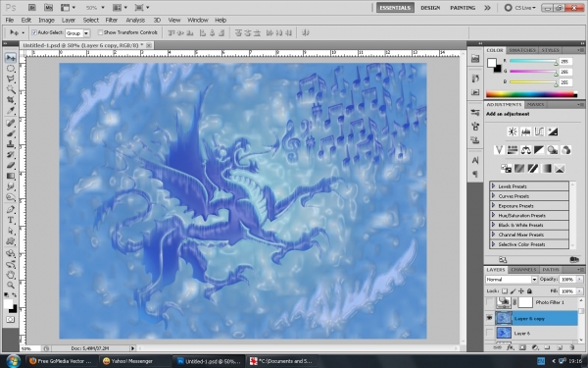
Task: Select the Gradient tool
Action: (x=11, y=176)
